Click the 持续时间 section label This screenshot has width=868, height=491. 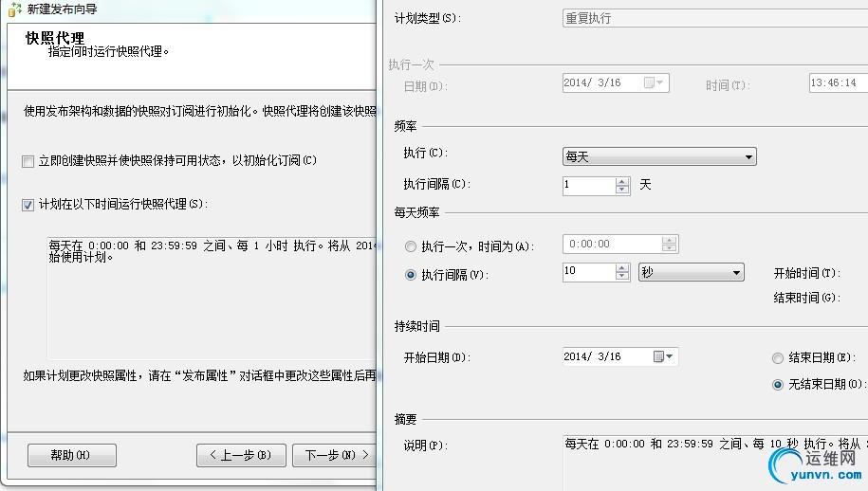416,326
